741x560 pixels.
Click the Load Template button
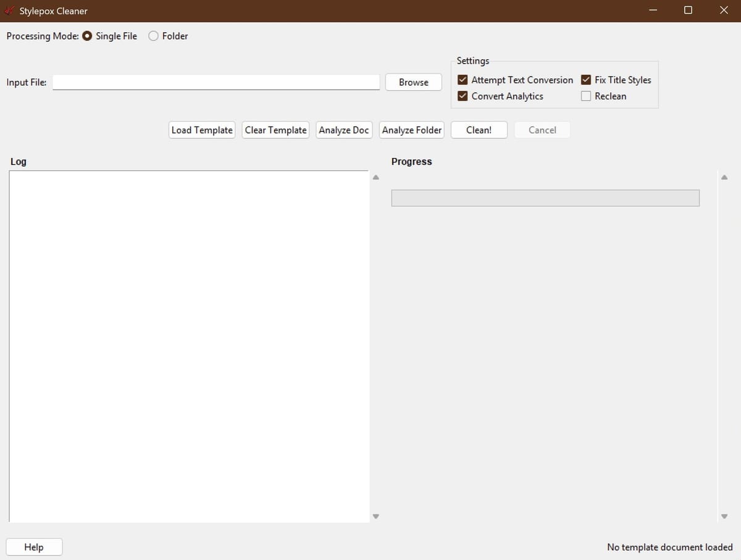click(202, 130)
